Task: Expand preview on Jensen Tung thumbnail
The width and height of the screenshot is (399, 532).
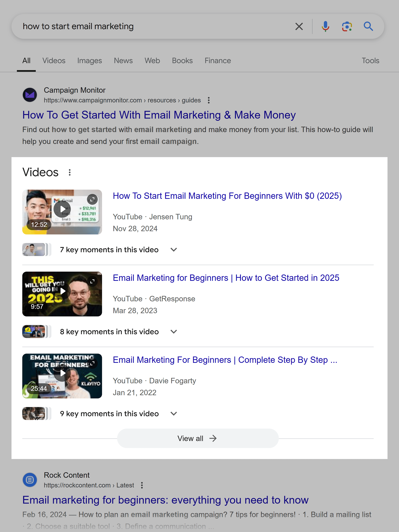Action: coord(92,199)
